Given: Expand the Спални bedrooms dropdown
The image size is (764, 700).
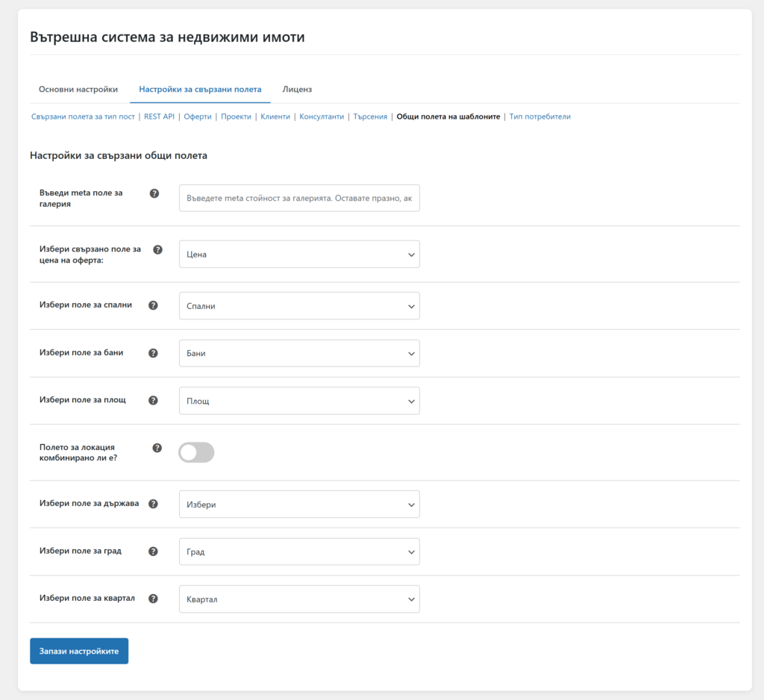Looking at the screenshot, I should (299, 306).
